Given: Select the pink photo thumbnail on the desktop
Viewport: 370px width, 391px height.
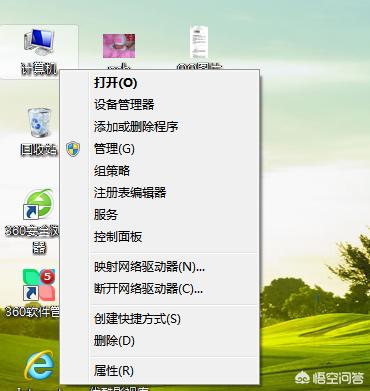Looking at the screenshot, I should [x=119, y=46].
